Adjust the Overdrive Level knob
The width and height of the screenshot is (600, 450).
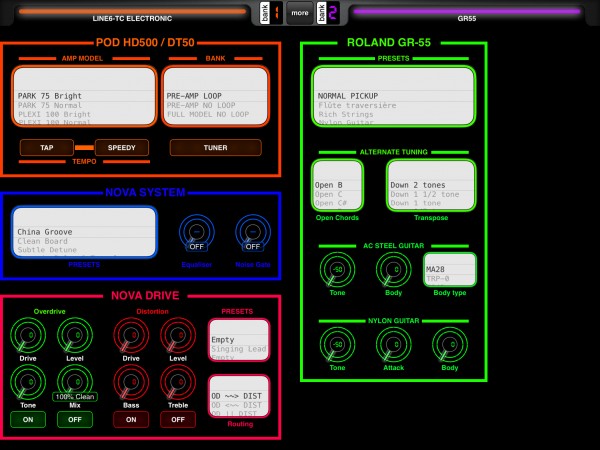point(75,335)
